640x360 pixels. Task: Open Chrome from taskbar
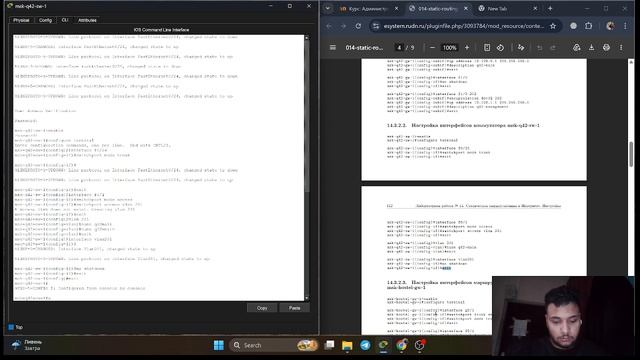click(x=402, y=345)
